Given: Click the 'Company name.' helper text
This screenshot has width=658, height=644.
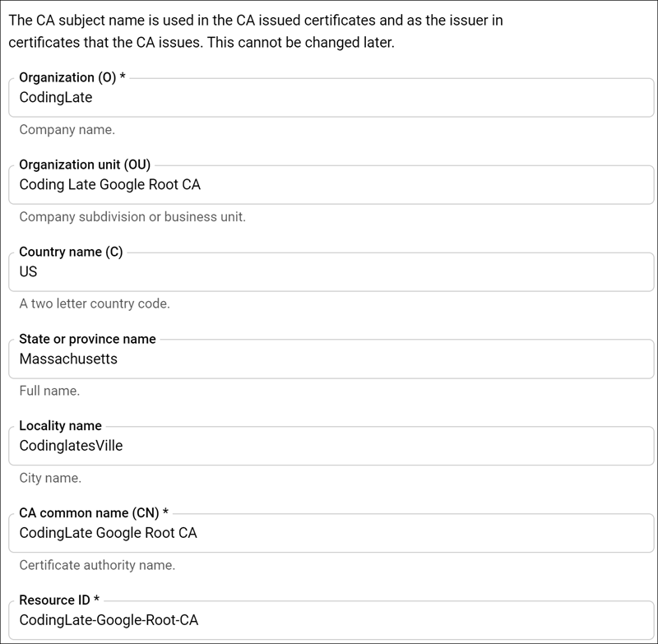Looking at the screenshot, I should click(x=67, y=130).
